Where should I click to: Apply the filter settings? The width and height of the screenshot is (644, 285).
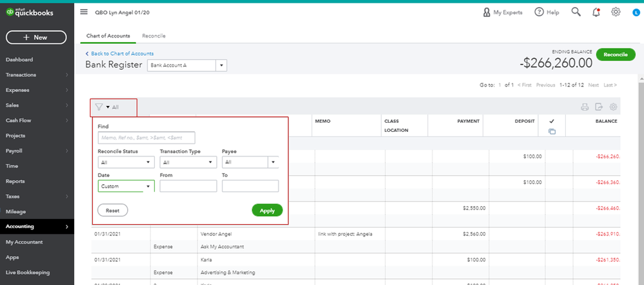click(267, 211)
